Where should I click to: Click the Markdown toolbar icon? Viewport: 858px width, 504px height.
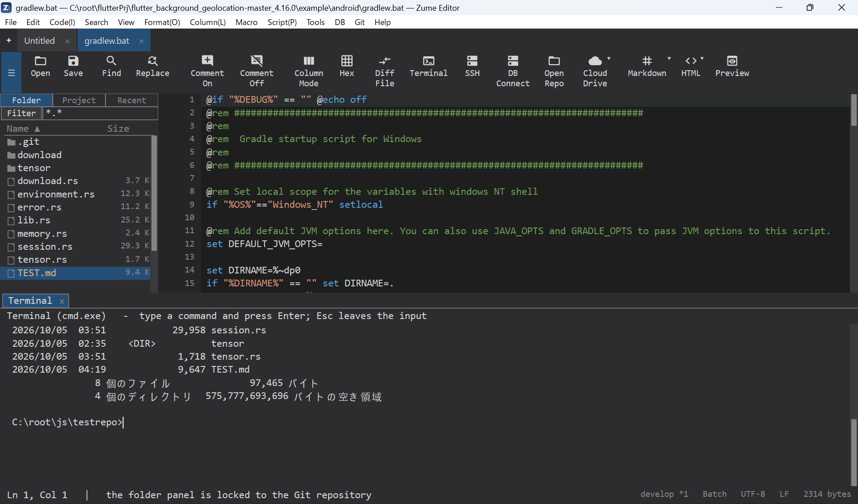647,67
